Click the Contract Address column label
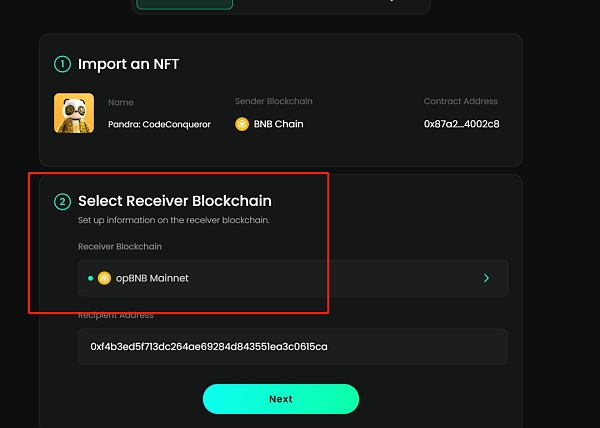The height and width of the screenshot is (428, 600). click(x=460, y=102)
